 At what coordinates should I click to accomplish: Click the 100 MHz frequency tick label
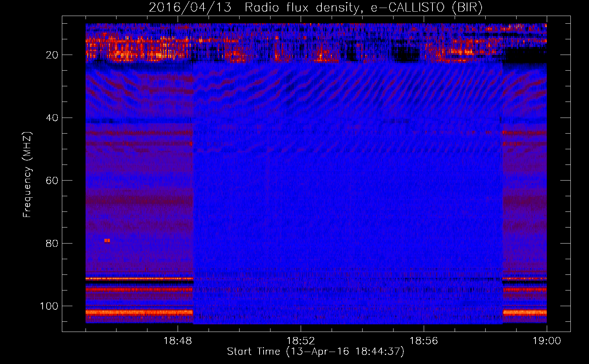49,306
